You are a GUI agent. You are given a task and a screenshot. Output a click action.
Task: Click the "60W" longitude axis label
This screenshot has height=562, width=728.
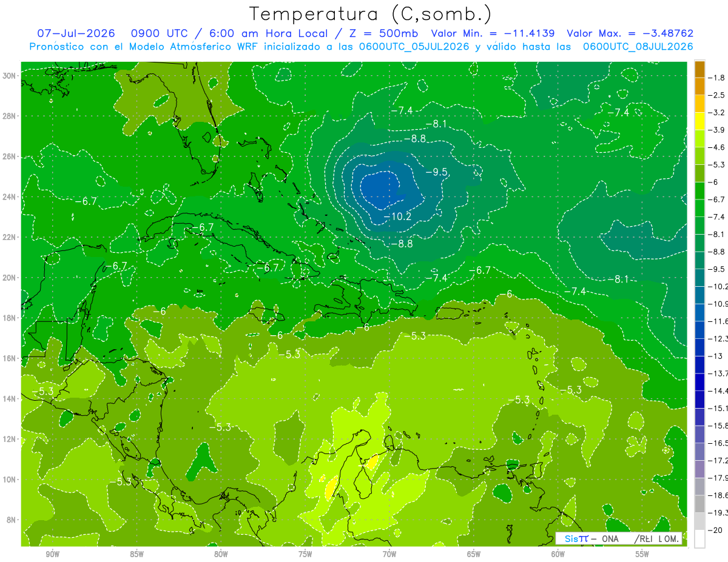[x=558, y=554]
